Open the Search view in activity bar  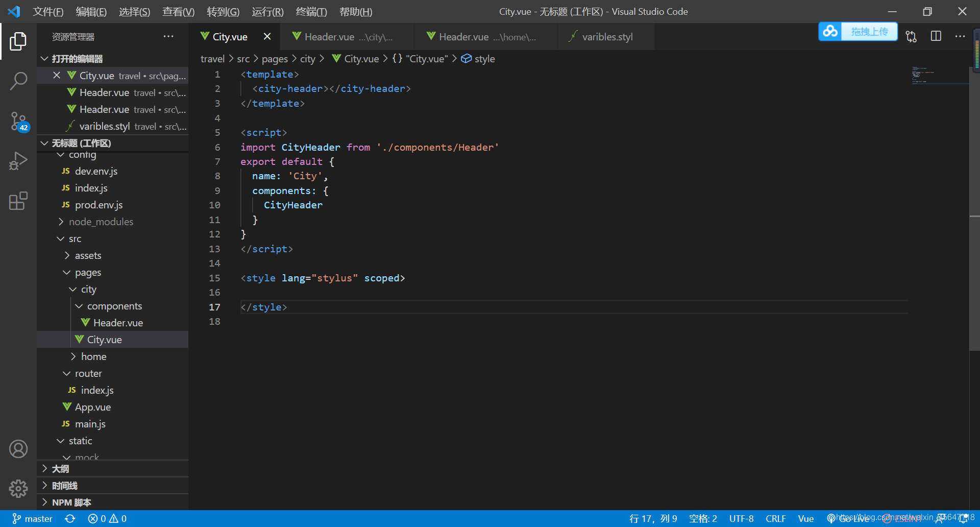coord(18,81)
